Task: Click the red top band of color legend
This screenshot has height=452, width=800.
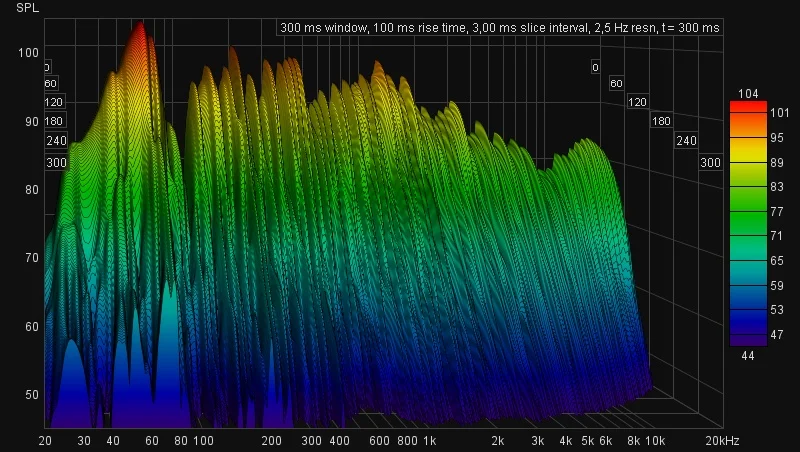Action: (x=748, y=107)
